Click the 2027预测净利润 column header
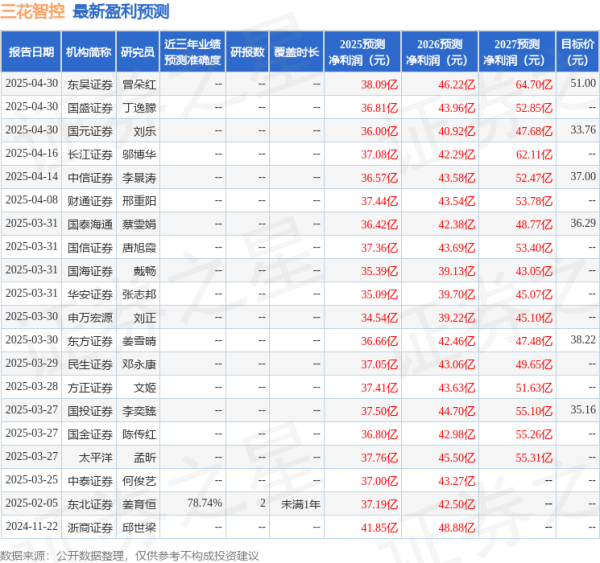This screenshot has height=563, width=600. [x=517, y=51]
